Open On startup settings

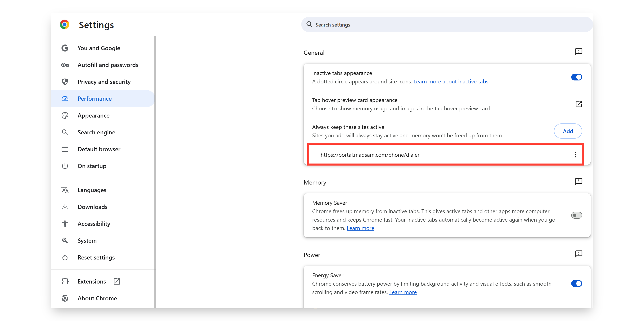click(103, 166)
